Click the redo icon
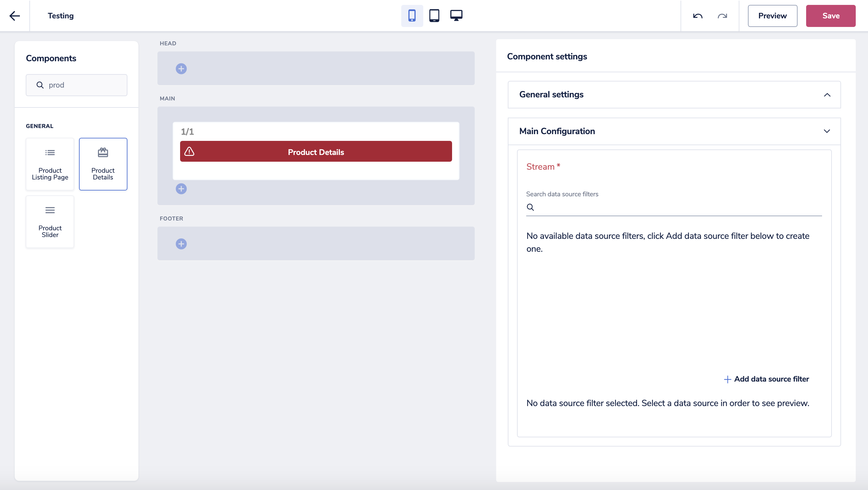 pos(722,16)
